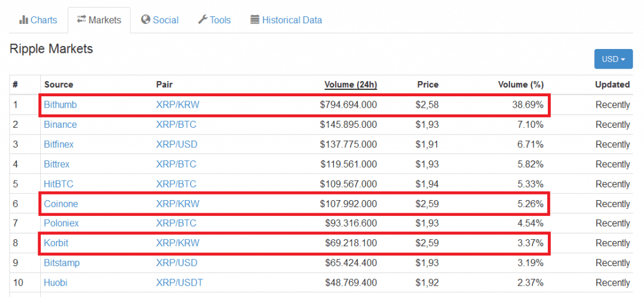Viewport: 644px width, 297px height.
Task: Click the XRP/BTC pair for Binance
Action: (x=176, y=125)
